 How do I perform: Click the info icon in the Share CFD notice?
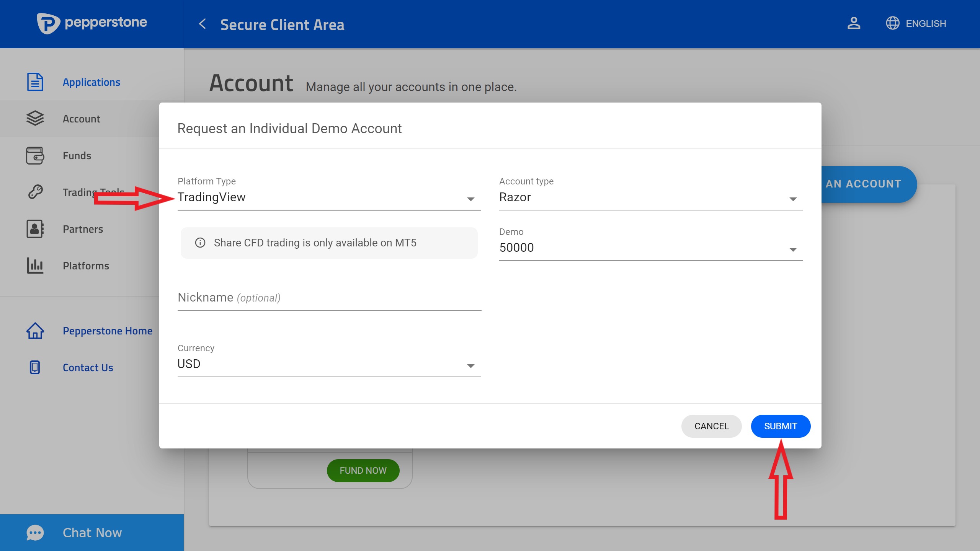tap(200, 243)
